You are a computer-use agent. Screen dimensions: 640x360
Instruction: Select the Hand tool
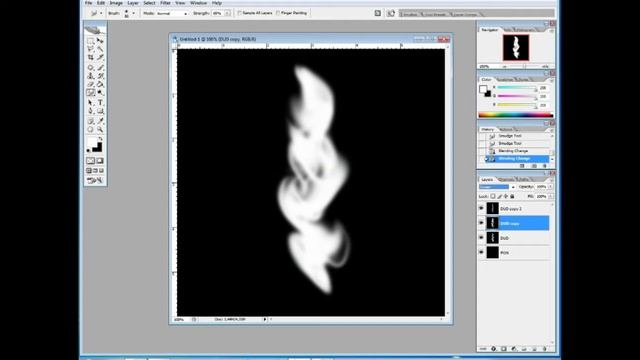pos(91,129)
